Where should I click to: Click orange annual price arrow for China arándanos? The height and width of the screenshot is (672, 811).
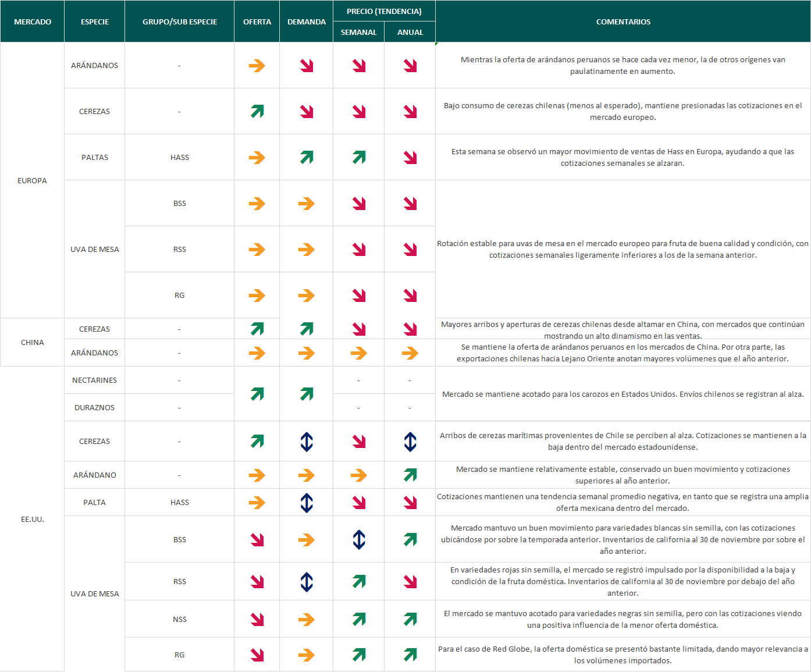410,353
